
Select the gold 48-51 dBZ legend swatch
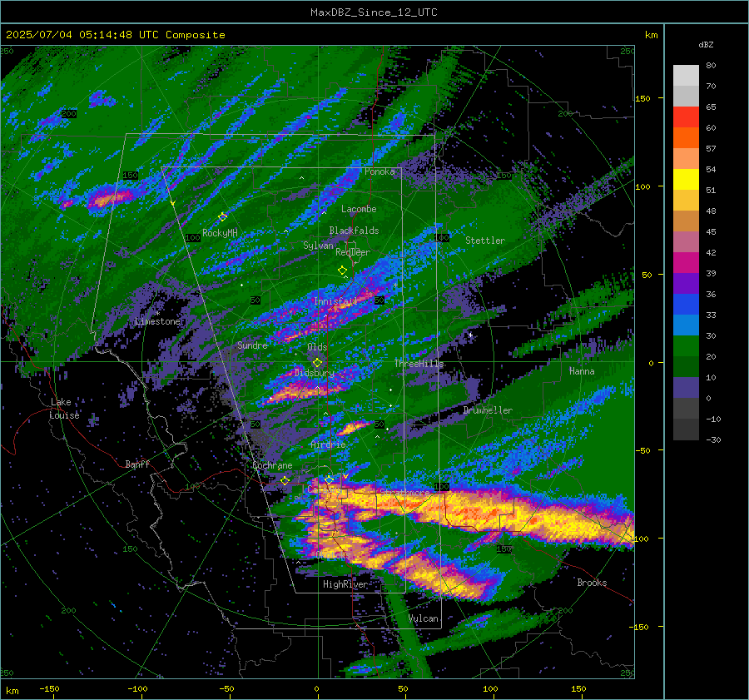686,201
